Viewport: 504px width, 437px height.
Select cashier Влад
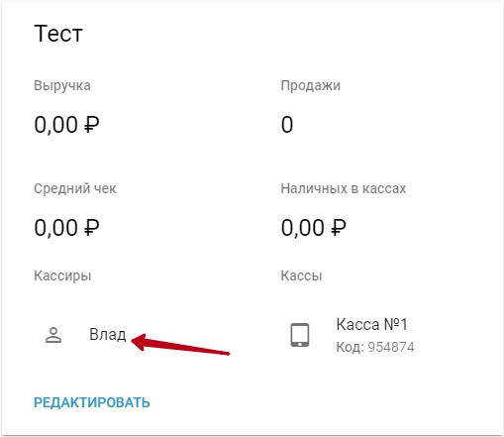(x=108, y=334)
